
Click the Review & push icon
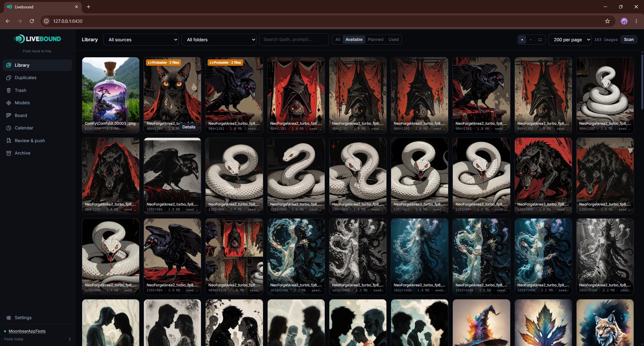coord(9,140)
